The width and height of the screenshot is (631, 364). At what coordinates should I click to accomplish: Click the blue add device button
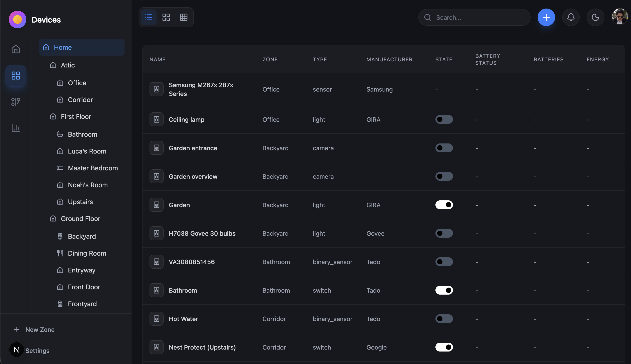546,17
